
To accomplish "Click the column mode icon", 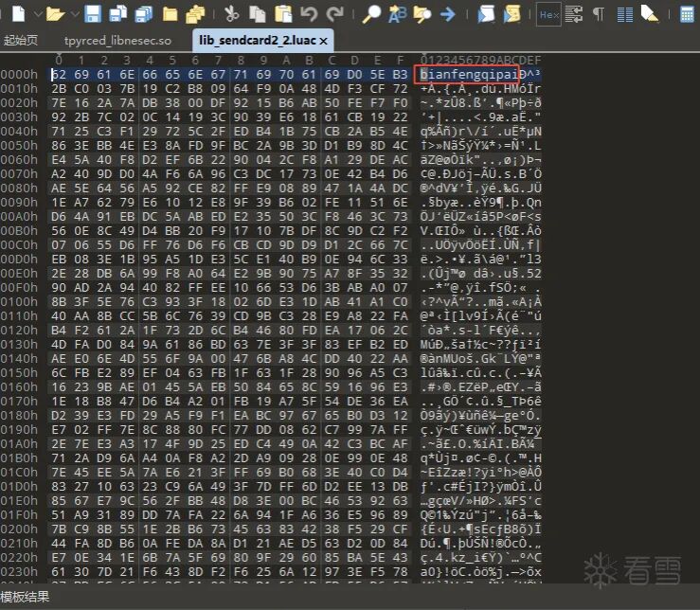I will coord(624,14).
